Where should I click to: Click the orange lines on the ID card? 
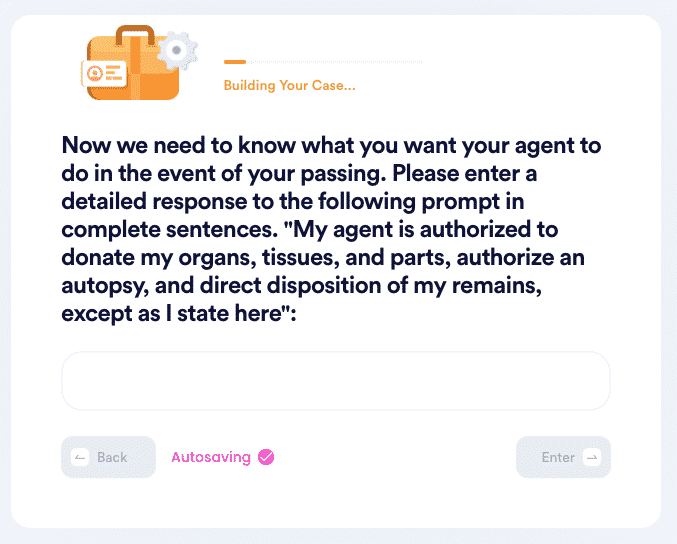point(114,73)
